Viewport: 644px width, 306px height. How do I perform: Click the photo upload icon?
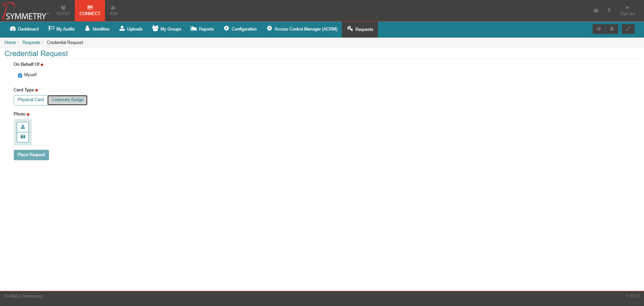pos(22,127)
